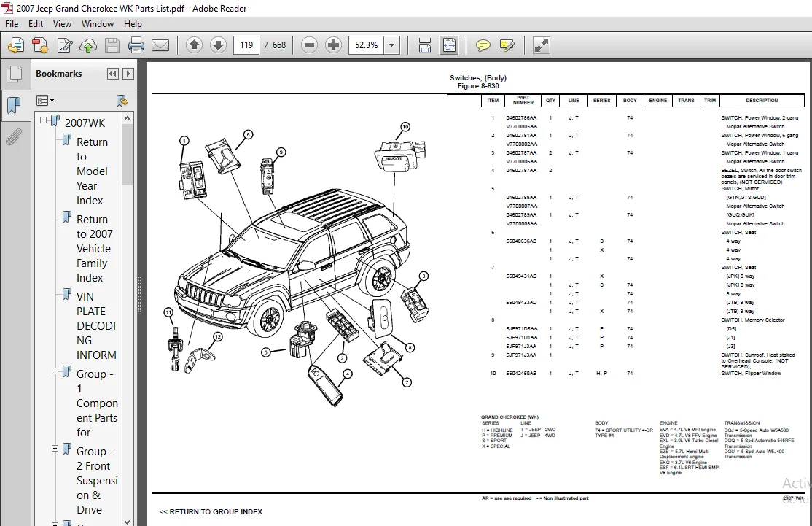Click the upload to cloud icon
The image size is (812, 526).
(x=88, y=46)
